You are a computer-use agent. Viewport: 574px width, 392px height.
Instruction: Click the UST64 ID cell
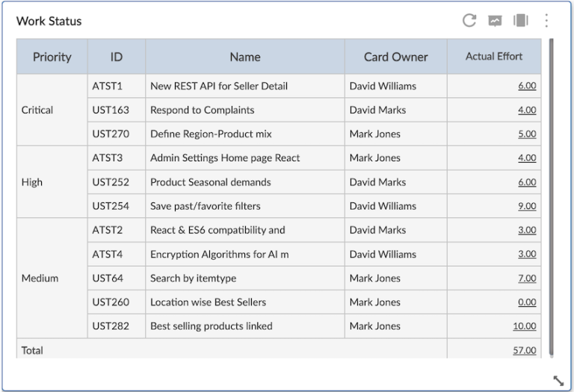117,278
